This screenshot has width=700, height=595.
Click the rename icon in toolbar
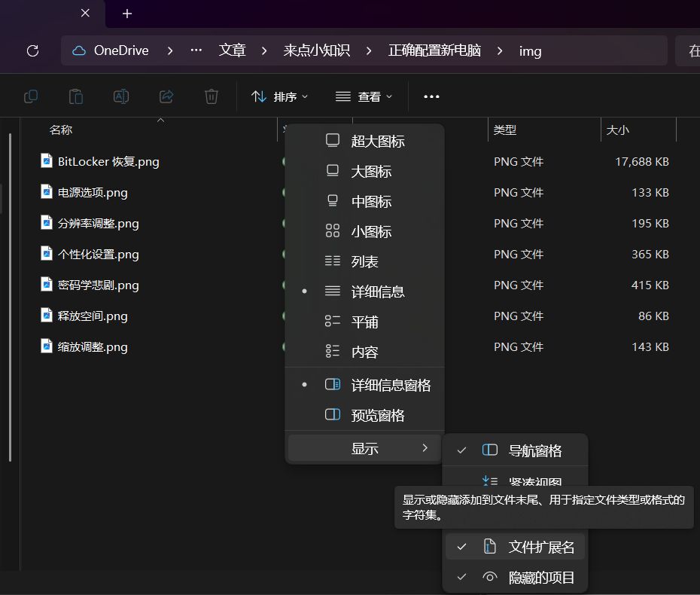121,96
